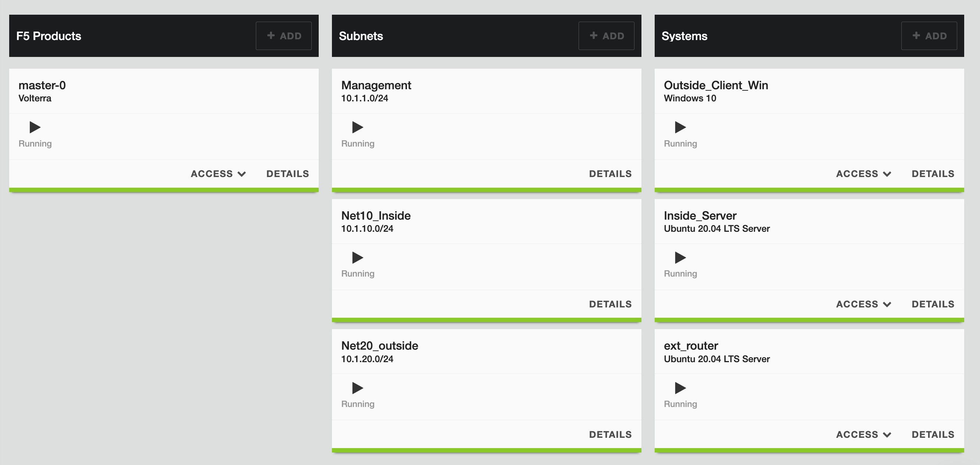
Task: Click the ext_router Running play icon
Action: [680, 388]
